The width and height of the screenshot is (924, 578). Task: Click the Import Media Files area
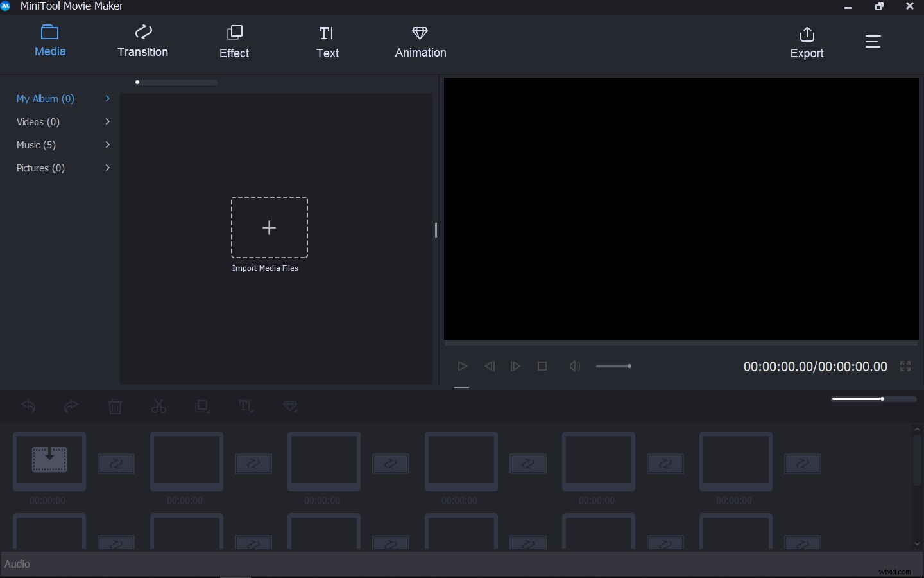point(269,228)
